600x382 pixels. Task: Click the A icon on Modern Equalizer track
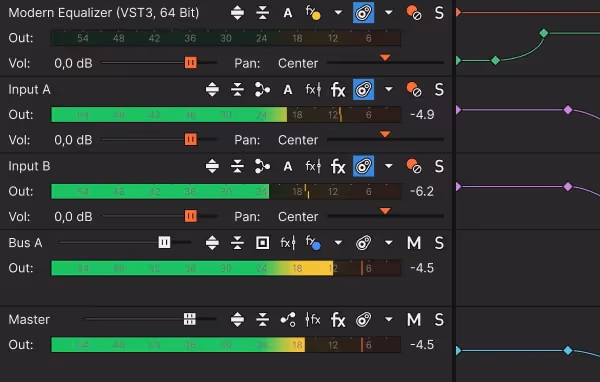[288, 13]
